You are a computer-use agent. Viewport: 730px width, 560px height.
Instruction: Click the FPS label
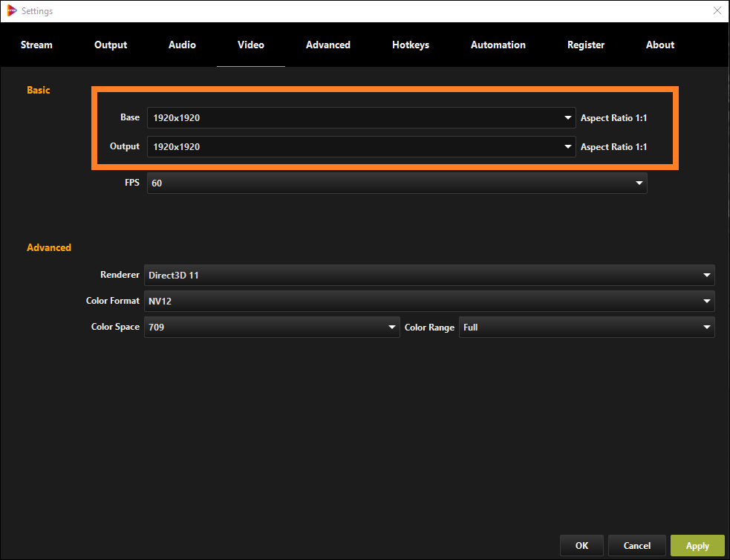click(131, 183)
